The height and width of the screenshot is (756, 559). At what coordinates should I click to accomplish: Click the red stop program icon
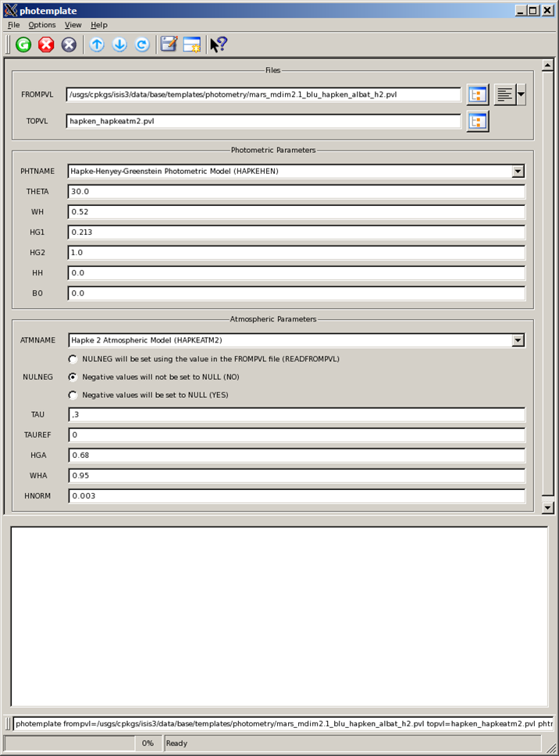(x=46, y=44)
